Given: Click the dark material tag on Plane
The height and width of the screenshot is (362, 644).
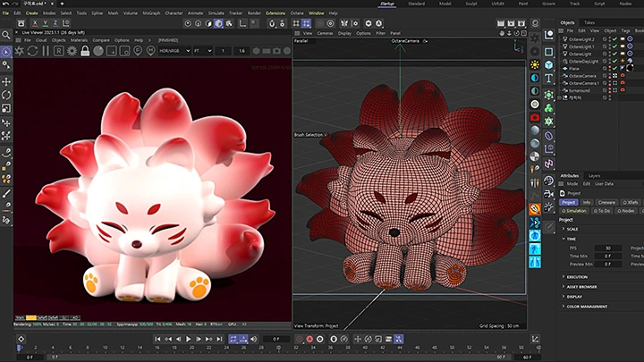Looking at the screenshot, I should 630,68.
